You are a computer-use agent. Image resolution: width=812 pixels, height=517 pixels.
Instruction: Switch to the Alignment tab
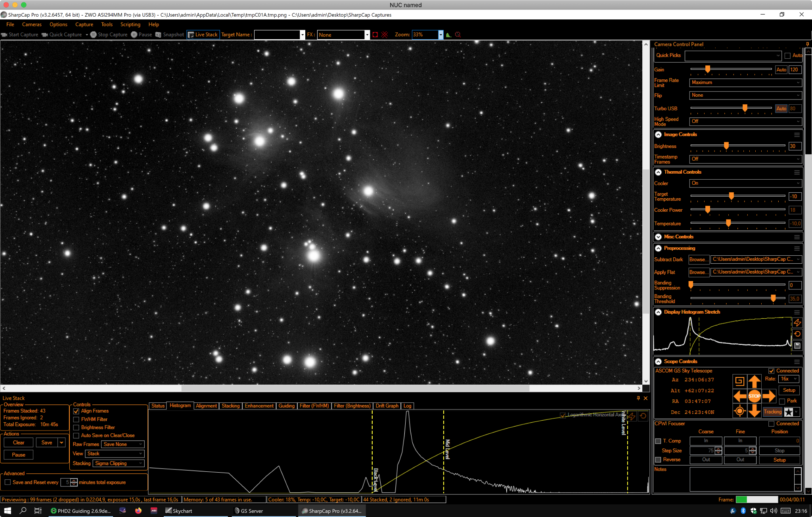206,406
